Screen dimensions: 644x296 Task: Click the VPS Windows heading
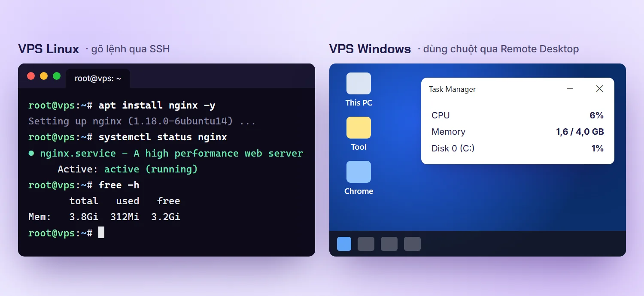pos(370,49)
